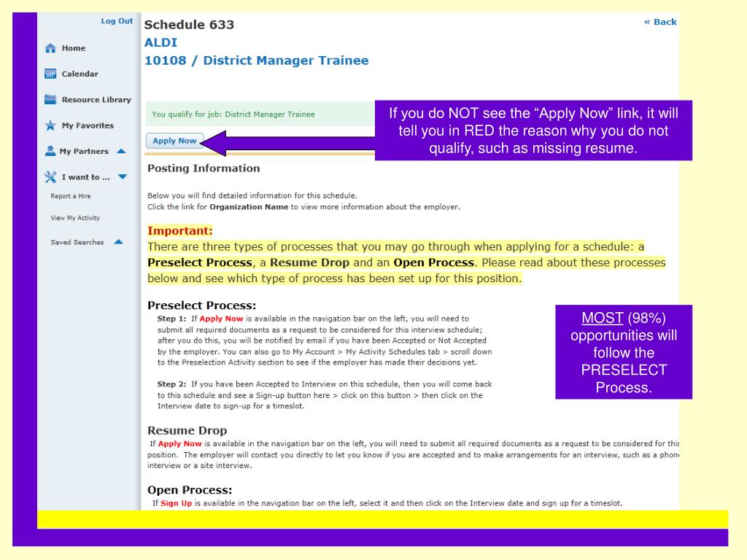The width and height of the screenshot is (747, 560).
Task: Open Saved Searches in sidebar
Action: click(x=77, y=242)
